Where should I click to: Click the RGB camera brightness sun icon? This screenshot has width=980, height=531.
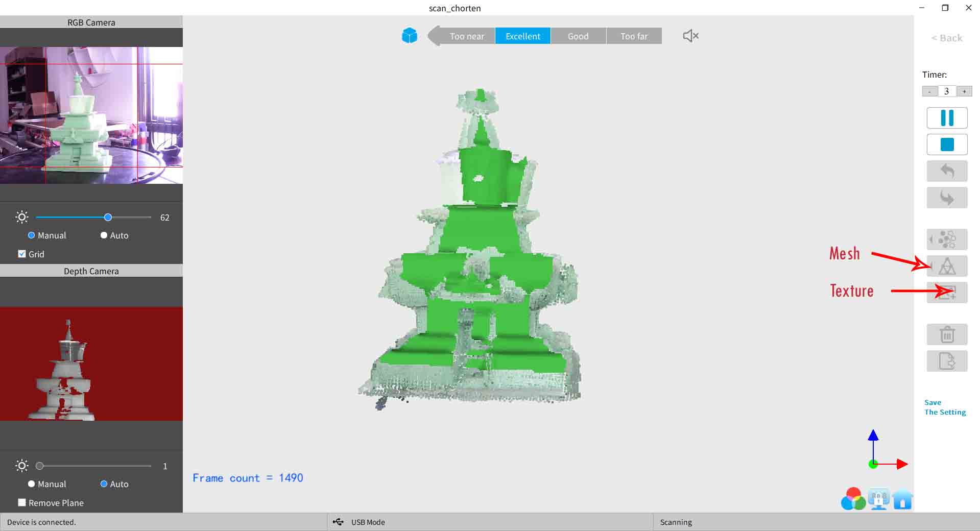coord(22,217)
